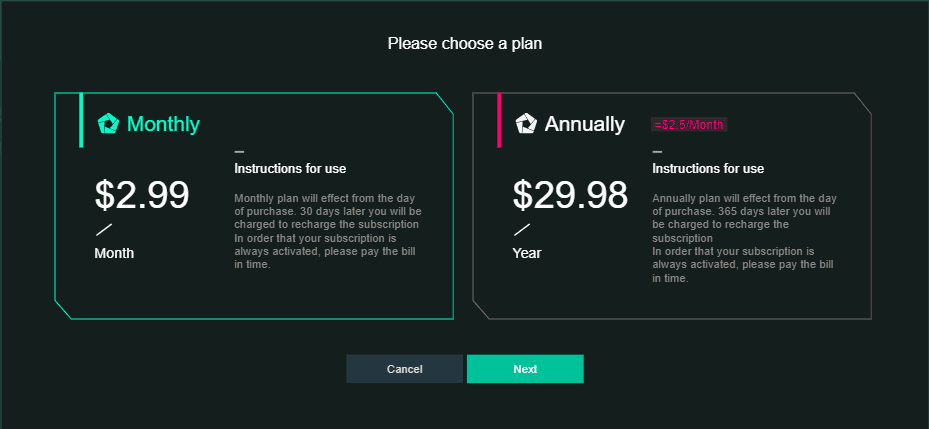Click the $29.98 yearly price
Viewport: 929px width, 429px height.
570,195
